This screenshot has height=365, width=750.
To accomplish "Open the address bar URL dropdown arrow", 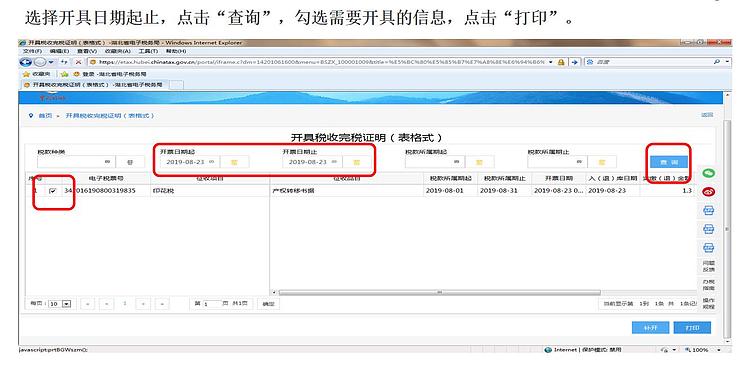I will click(551, 62).
